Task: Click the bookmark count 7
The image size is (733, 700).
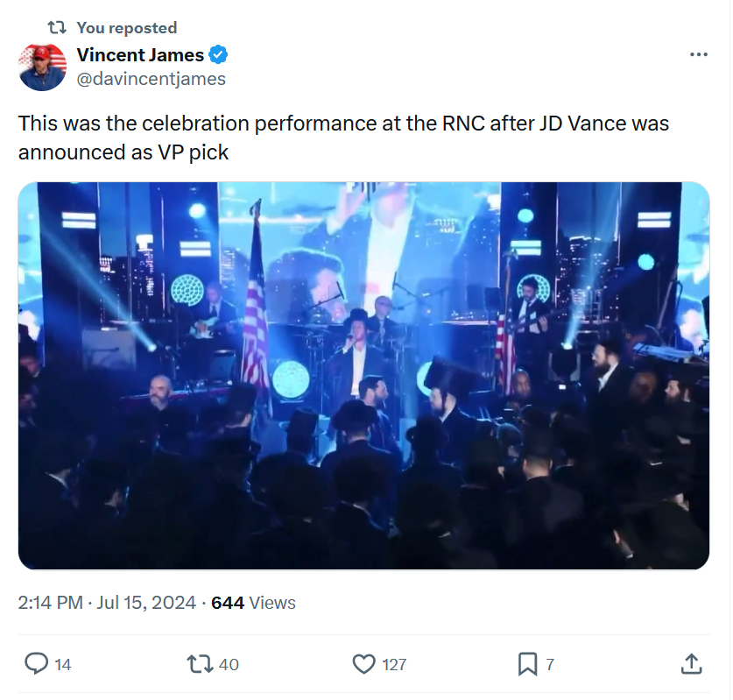Action: [x=550, y=664]
